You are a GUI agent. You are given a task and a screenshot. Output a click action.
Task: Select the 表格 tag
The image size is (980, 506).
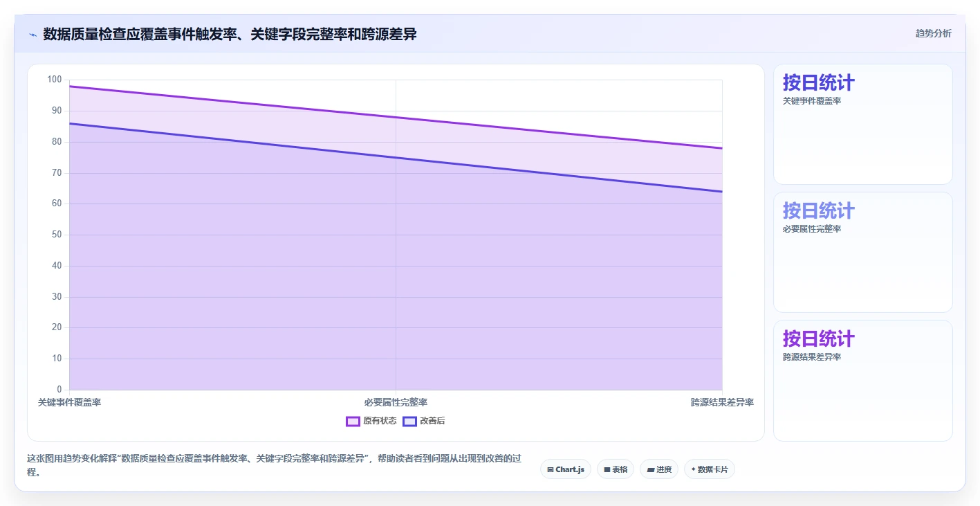pos(616,469)
